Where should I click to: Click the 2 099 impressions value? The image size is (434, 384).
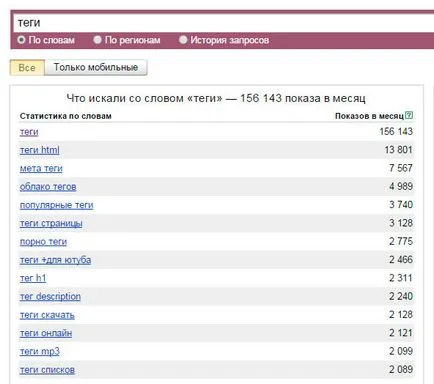401,351
